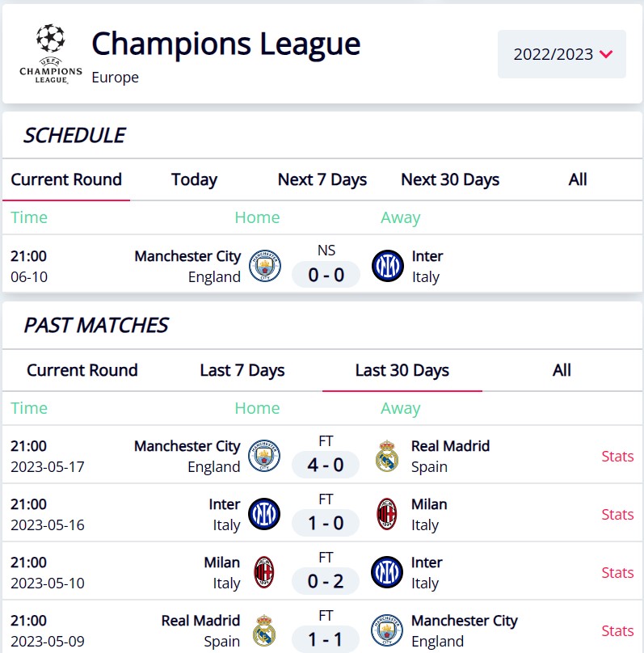Select the Today filter in the Schedule section
The image size is (644, 653).
click(194, 179)
